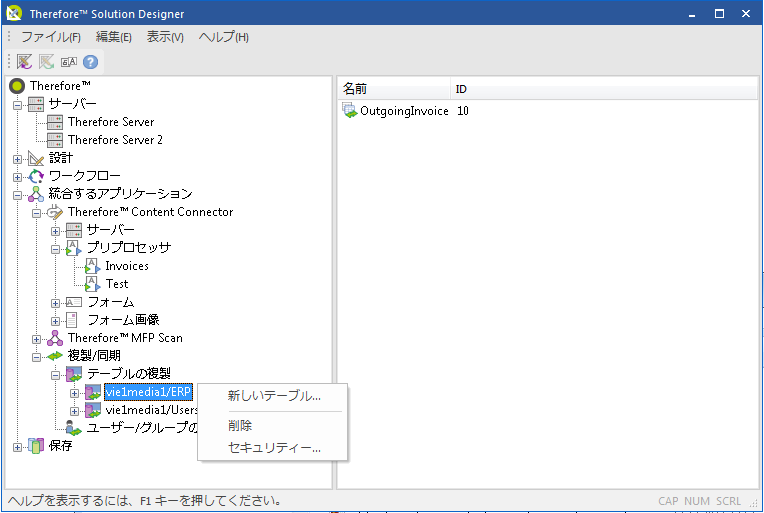The width and height of the screenshot is (764, 513).
Task: Select the Test tree label
Action: click(117, 284)
